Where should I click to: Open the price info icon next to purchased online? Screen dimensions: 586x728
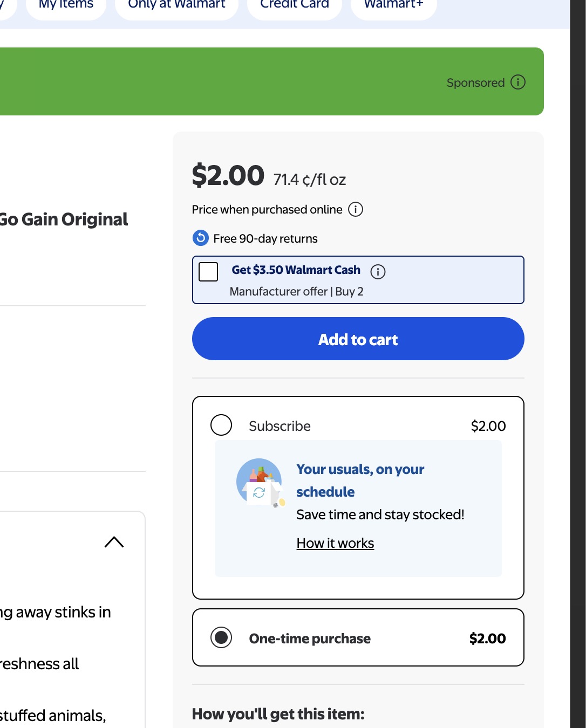tap(356, 209)
